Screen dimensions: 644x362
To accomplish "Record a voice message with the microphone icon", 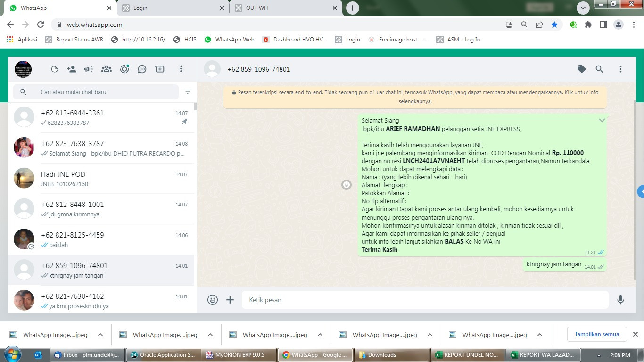I will tap(620, 300).
